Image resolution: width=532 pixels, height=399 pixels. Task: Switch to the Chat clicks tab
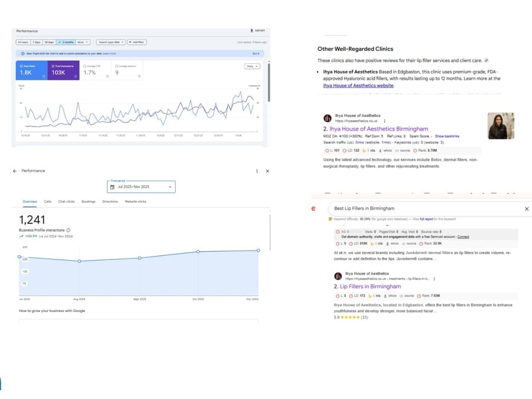click(x=66, y=202)
